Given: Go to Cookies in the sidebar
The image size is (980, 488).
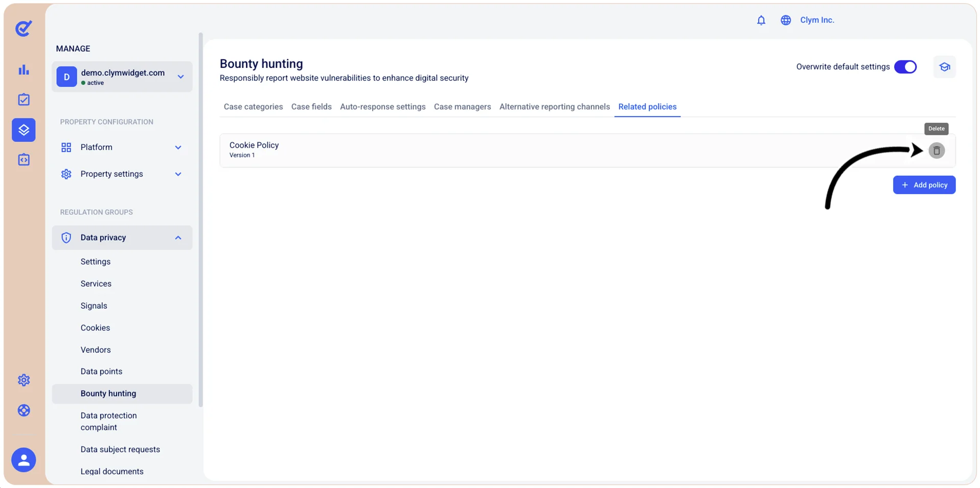Looking at the screenshot, I should coord(95,328).
